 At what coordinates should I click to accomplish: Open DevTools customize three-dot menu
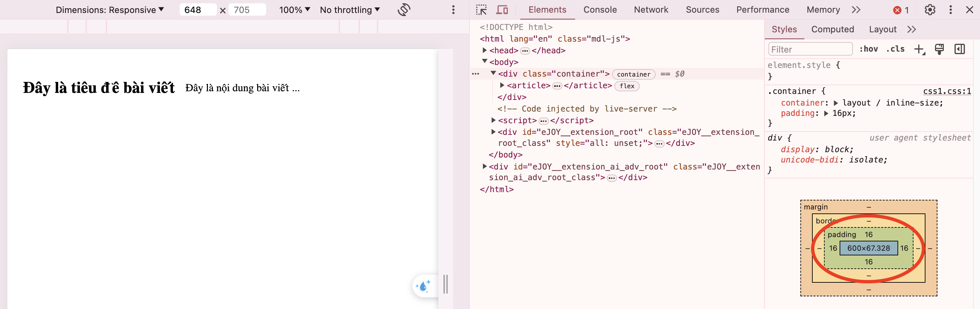(x=951, y=10)
